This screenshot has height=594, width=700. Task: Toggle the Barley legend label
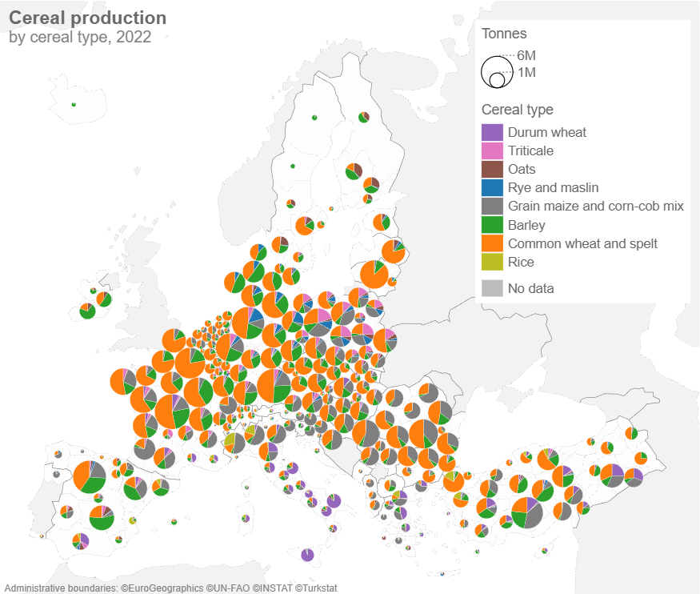pos(526,225)
